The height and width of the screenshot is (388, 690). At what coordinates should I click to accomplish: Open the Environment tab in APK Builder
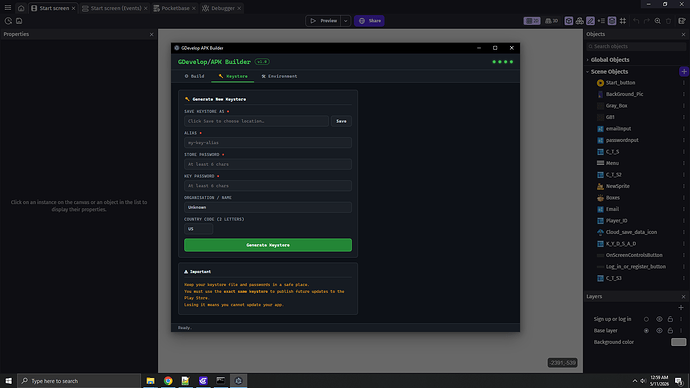(x=279, y=76)
